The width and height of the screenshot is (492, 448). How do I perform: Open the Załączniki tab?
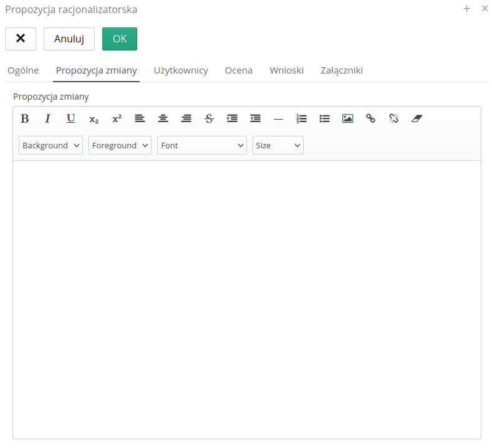(x=342, y=70)
